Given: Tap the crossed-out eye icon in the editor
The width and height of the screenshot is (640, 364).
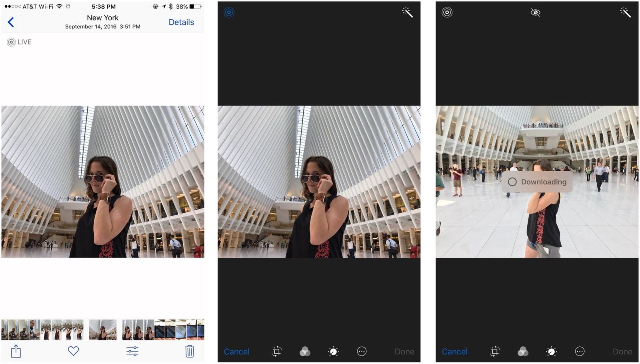Looking at the screenshot, I should pyautogui.click(x=535, y=13).
